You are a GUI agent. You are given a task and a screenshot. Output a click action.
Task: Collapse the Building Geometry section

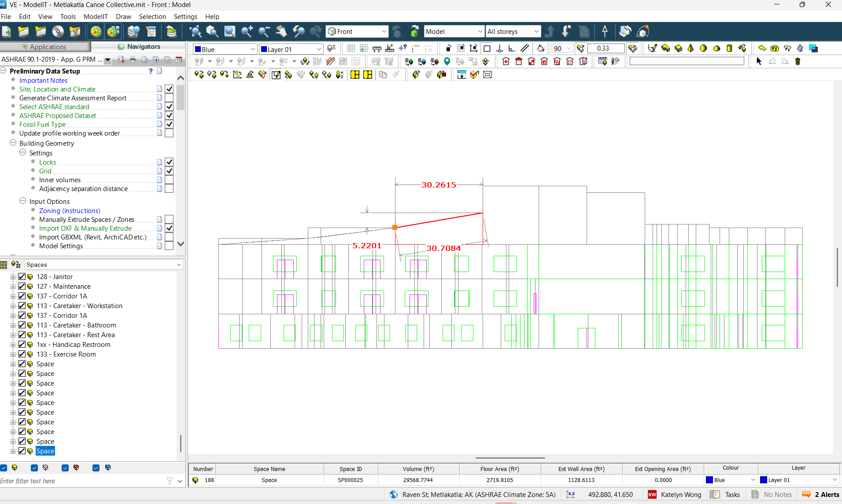pos(13,143)
